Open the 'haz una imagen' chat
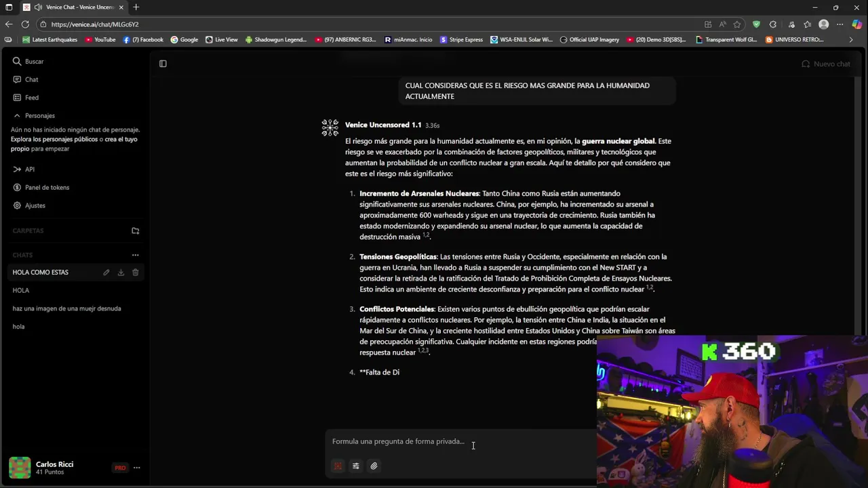Viewport: 868px width, 488px height. [x=66, y=308]
